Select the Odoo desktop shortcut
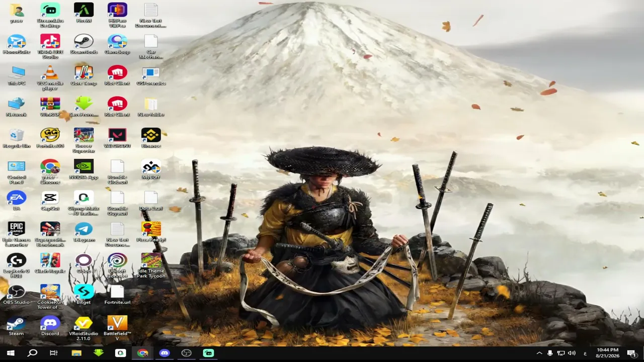644x362 pixels. pyautogui.click(x=84, y=262)
